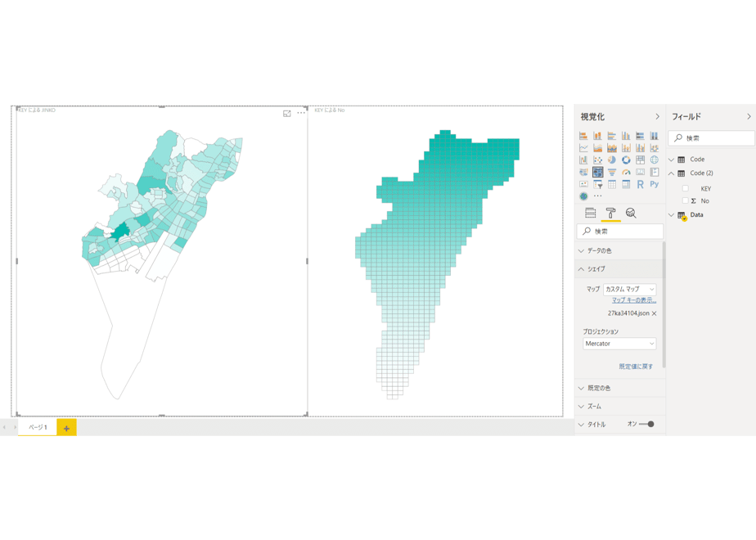Select the donut chart visual
Viewport: 756px width, 540px height.
tap(626, 160)
